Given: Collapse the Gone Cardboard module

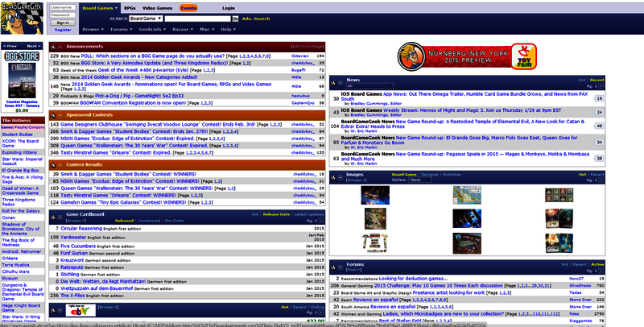Looking at the screenshot, I should pyautogui.click(x=61, y=216).
